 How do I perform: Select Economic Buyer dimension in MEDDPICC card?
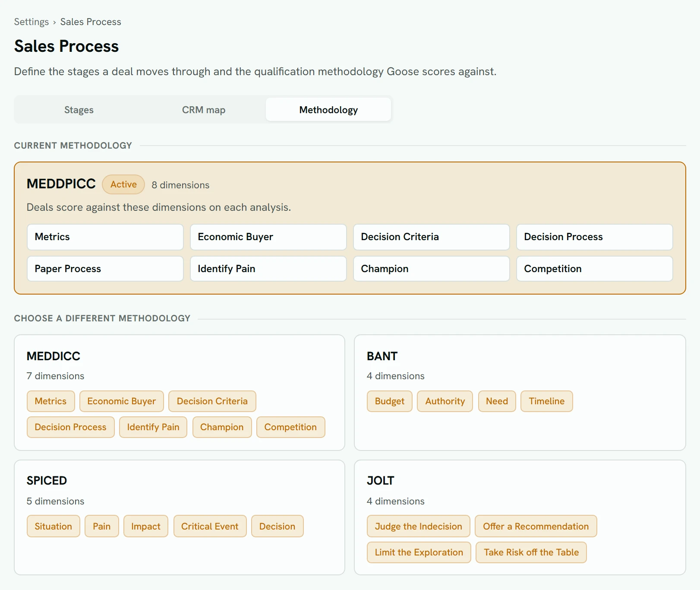point(268,237)
